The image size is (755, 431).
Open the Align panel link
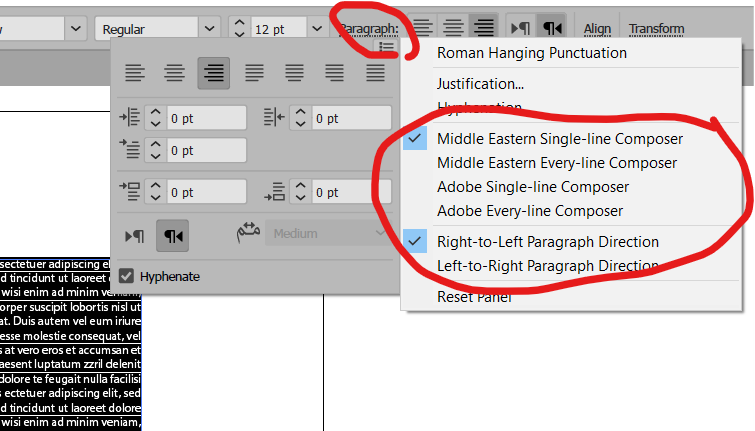coord(597,29)
